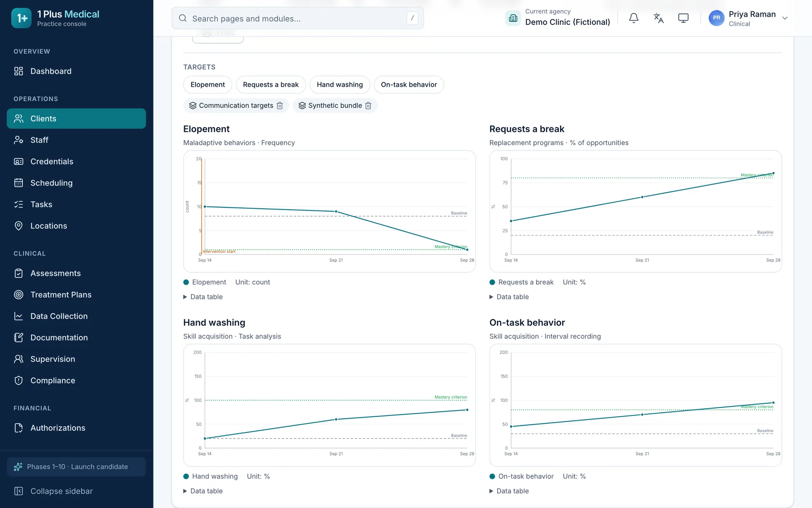This screenshot has width=812, height=508.
Task: Open Authorizations in the Financial section
Action: click(x=76, y=428)
